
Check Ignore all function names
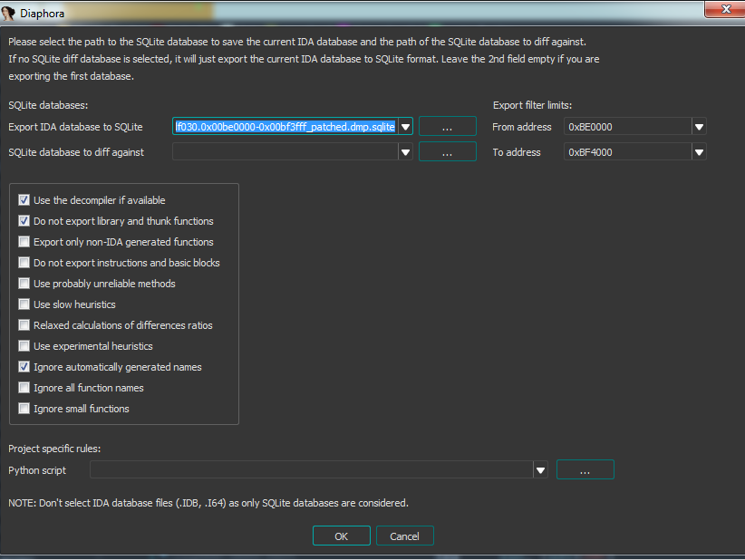pos(24,388)
